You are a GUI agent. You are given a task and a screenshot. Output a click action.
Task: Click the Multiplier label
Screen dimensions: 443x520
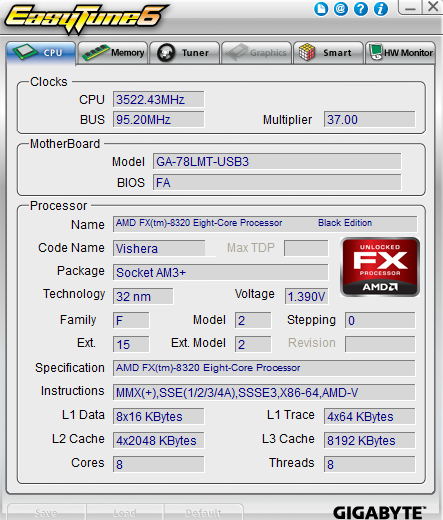click(287, 120)
